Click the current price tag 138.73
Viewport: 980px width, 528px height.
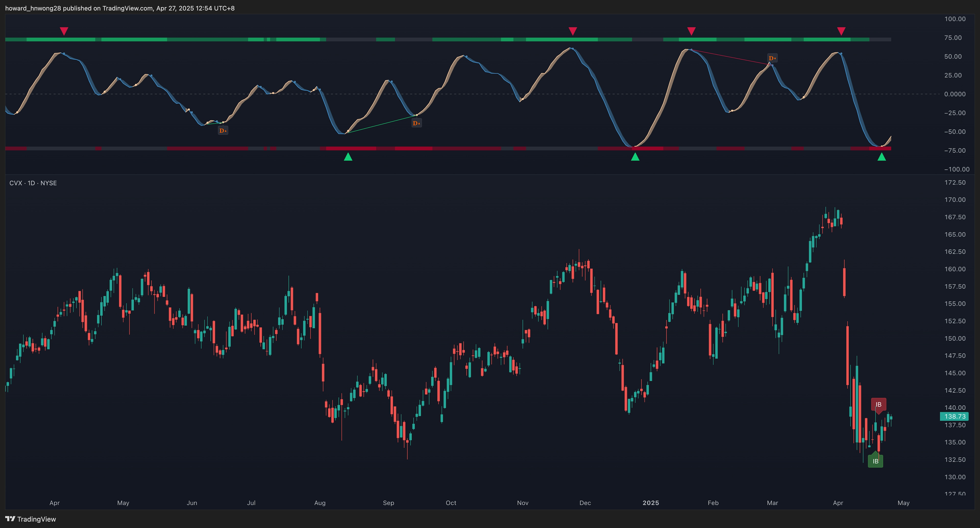[x=954, y=417]
